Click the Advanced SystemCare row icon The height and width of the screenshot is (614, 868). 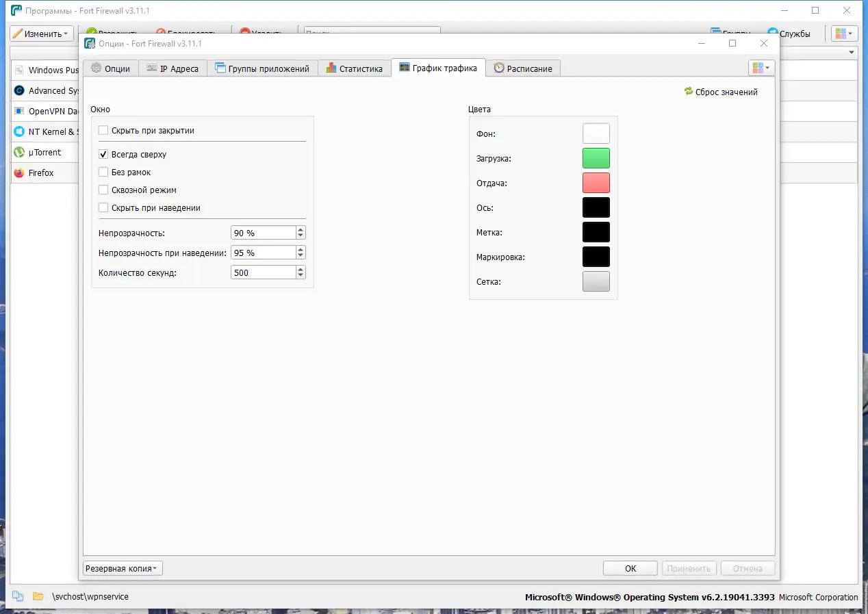coord(19,90)
